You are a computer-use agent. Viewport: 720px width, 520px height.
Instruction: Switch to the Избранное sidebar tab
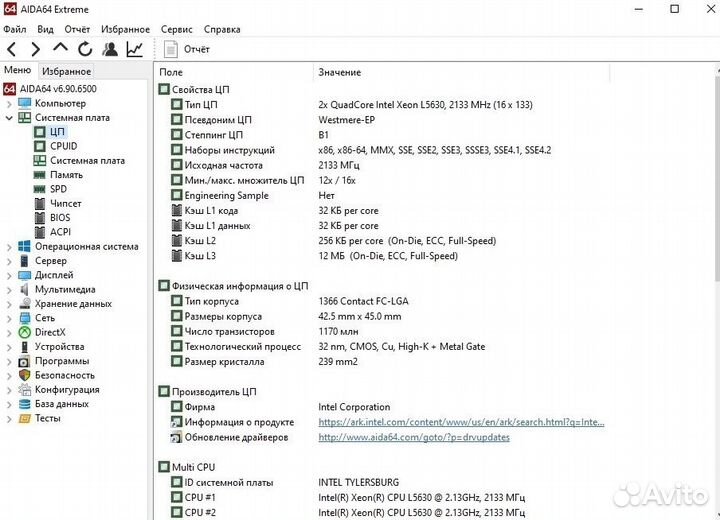tap(67, 71)
